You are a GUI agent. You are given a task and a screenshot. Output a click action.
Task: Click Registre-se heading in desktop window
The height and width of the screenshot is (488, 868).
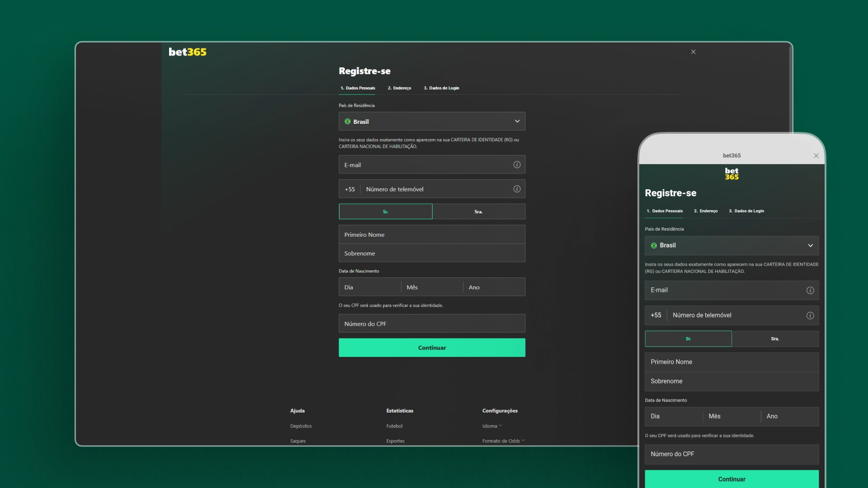point(365,71)
